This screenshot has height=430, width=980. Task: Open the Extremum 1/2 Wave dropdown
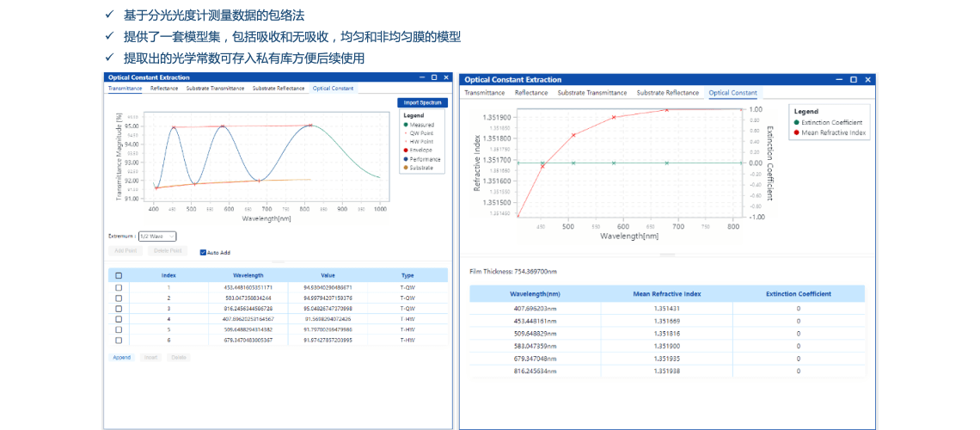pyautogui.click(x=157, y=236)
